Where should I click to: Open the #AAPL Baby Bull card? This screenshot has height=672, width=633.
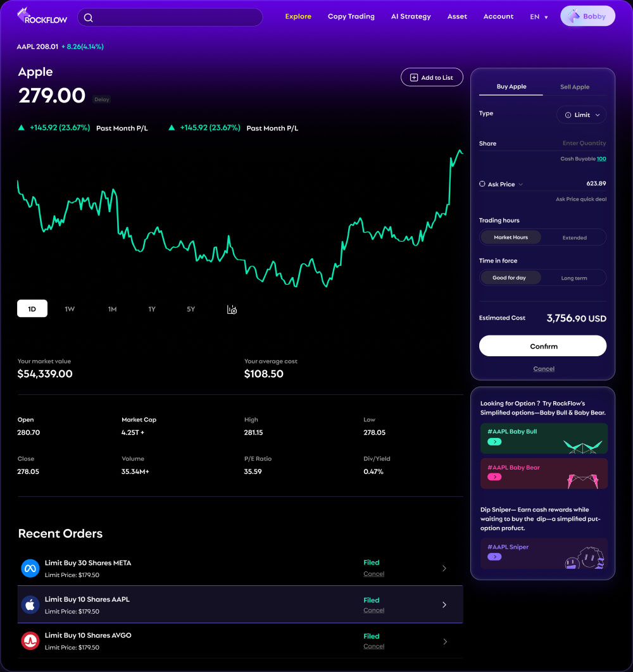pos(544,439)
